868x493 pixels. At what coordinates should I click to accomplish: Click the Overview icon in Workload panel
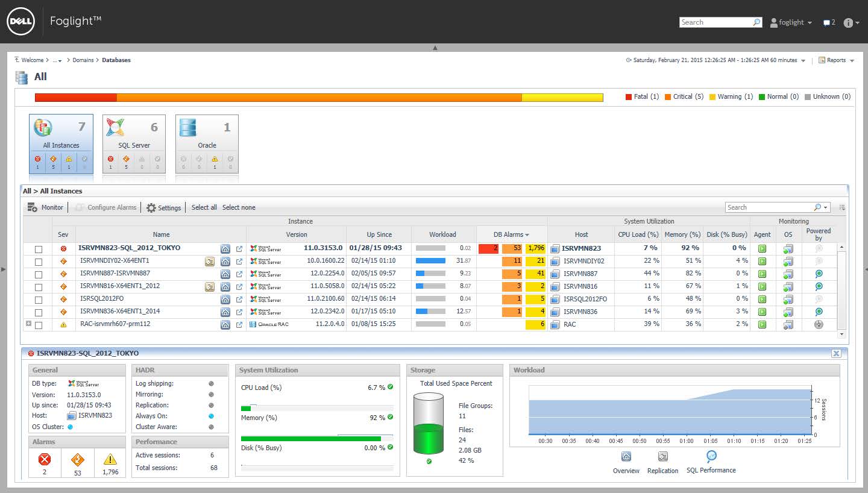[626, 456]
